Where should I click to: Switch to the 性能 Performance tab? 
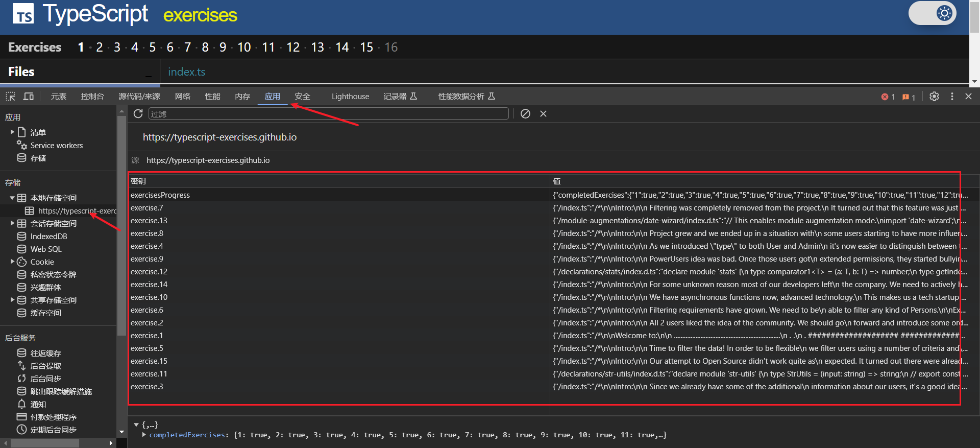pos(212,97)
